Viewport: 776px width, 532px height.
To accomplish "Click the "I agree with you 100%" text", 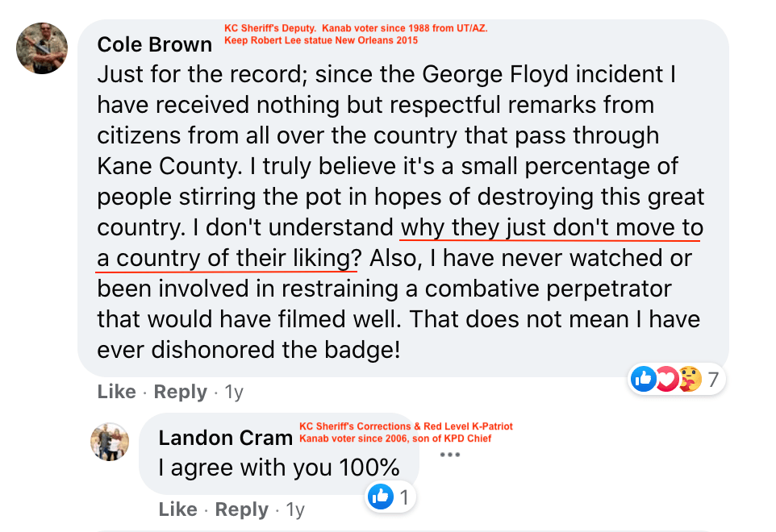I will point(279,468).
